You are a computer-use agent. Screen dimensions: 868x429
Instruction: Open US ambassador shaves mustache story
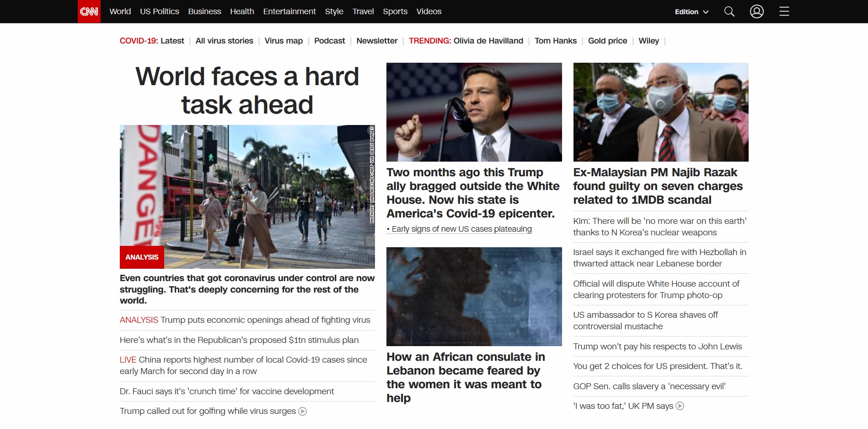[646, 320]
